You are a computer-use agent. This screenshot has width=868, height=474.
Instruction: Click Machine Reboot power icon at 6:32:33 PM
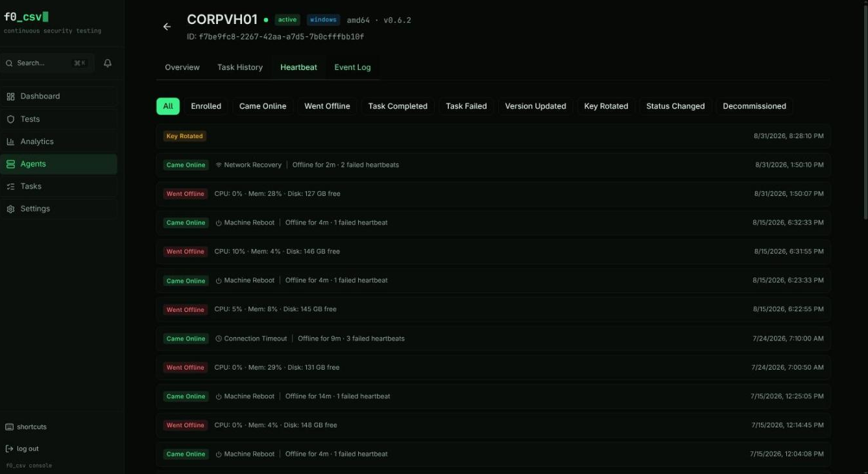[x=219, y=222]
